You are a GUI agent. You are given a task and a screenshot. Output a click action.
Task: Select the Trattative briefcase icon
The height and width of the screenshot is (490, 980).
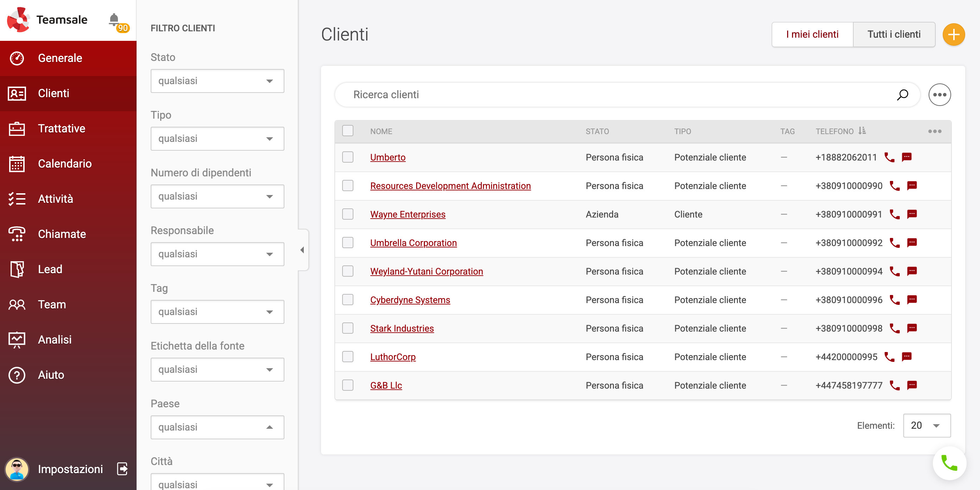17,128
